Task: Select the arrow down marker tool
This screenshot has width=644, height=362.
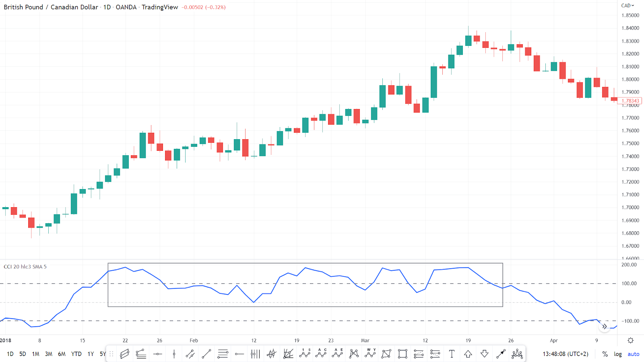Action: (x=484, y=354)
